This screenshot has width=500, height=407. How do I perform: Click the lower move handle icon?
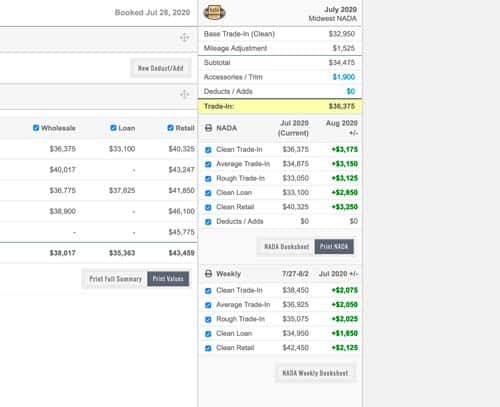pyautogui.click(x=184, y=94)
